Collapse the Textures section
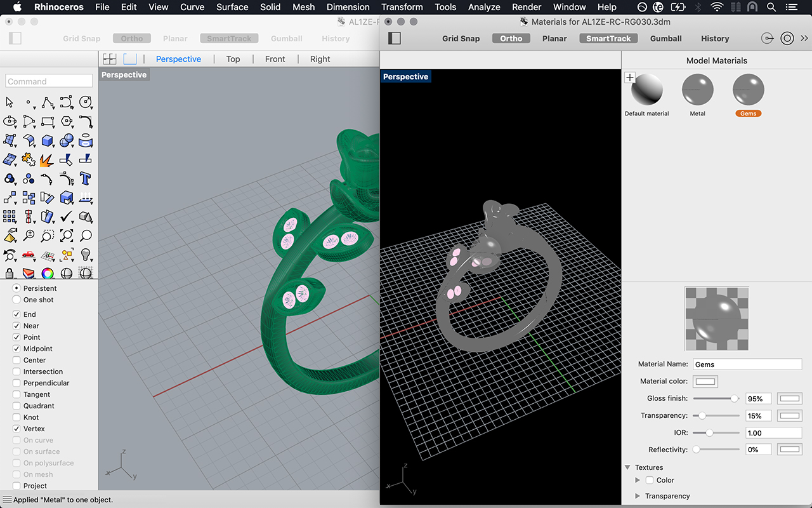 coord(627,467)
